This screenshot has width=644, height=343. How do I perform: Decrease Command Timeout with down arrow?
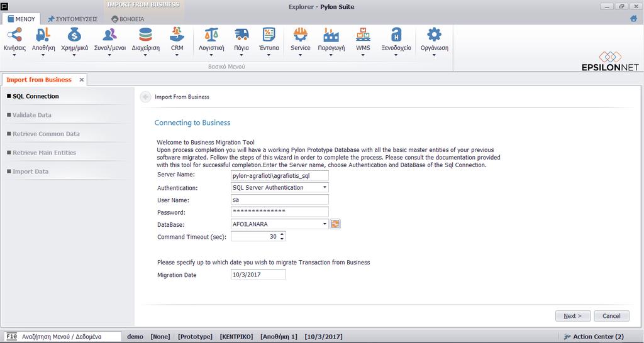[282, 238]
